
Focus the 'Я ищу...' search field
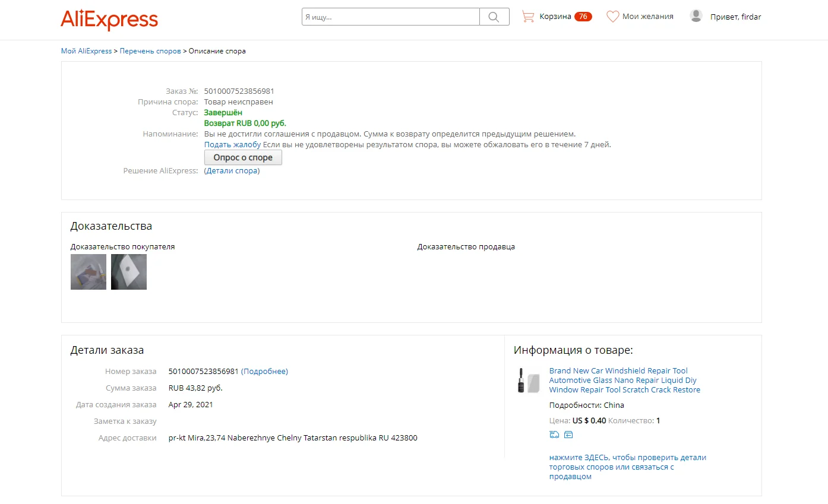coord(391,17)
